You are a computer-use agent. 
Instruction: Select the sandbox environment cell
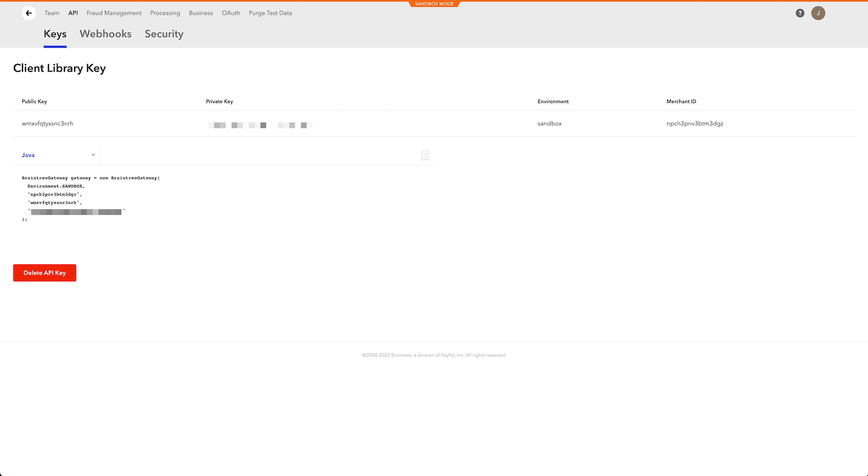point(550,124)
